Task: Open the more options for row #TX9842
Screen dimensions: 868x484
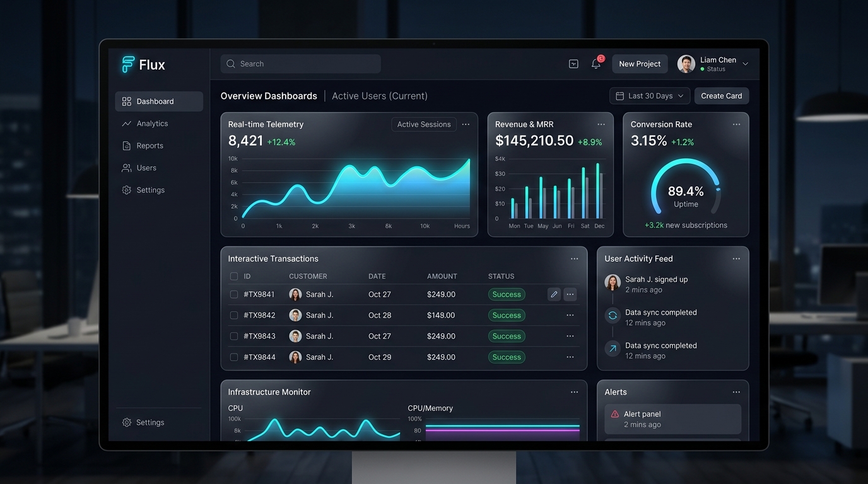Action: point(570,315)
